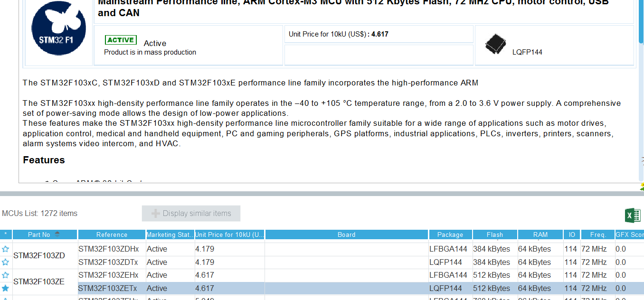644x300 pixels.
Task: Sort by the Reference column header
Action: pos(112,234)
